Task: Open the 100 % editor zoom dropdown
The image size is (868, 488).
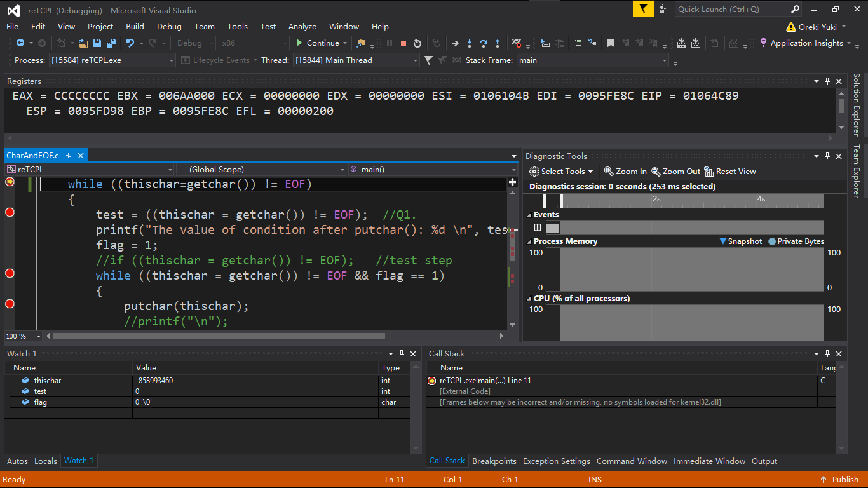Action: pos(39,336)
